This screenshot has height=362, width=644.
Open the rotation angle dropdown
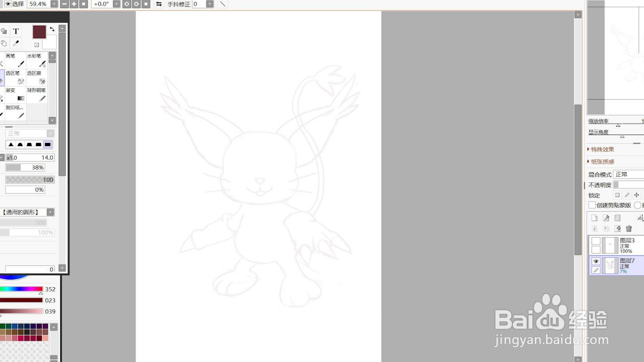click(116, 4)
